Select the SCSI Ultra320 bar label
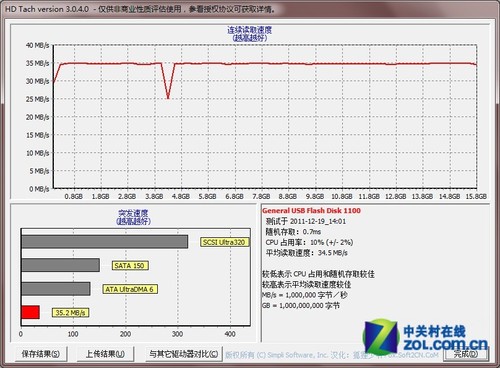This screenshot has width=500, height=368. 224,242
